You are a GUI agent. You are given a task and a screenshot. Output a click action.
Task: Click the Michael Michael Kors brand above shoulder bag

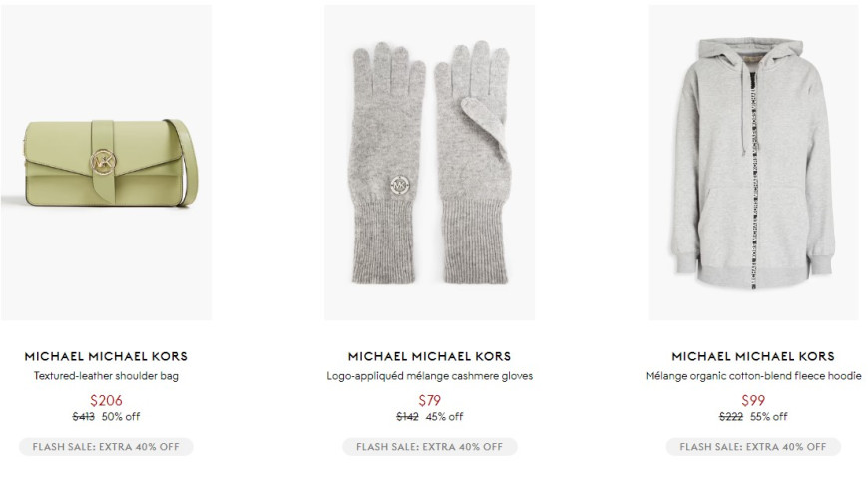point(106,356)
